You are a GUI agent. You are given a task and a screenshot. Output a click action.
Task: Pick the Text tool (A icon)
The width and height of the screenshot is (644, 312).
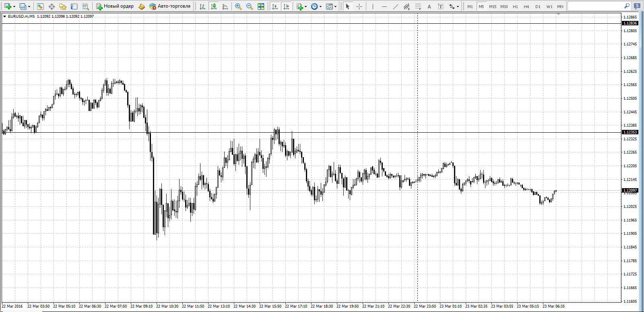pyautogui.click(x=429, y=6)
